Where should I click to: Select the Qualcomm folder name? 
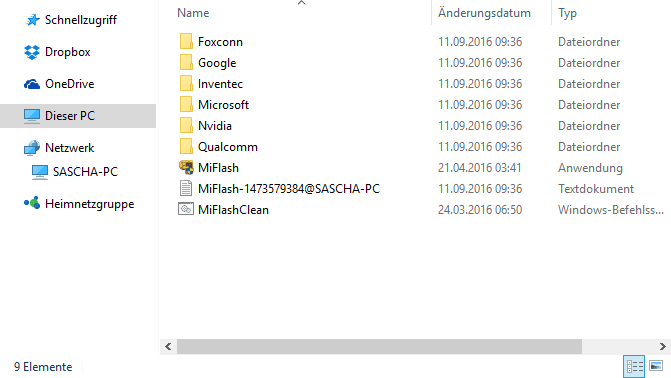tap(228, 146)
